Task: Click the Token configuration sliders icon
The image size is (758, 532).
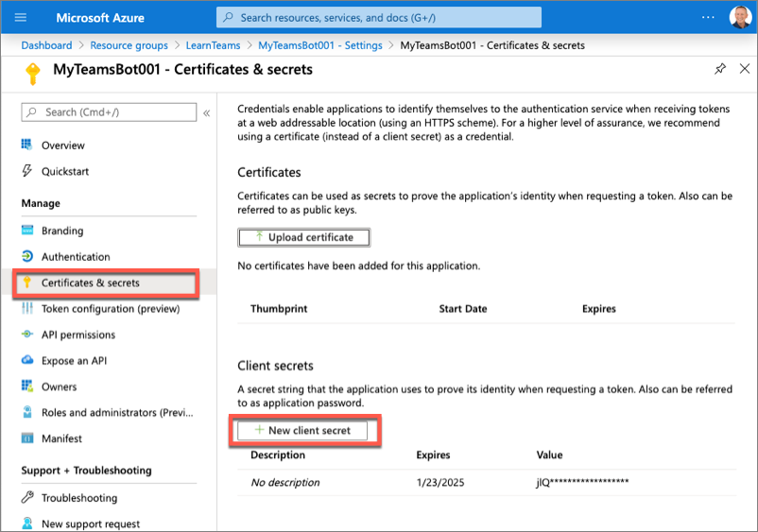Action: pos(27,308)
